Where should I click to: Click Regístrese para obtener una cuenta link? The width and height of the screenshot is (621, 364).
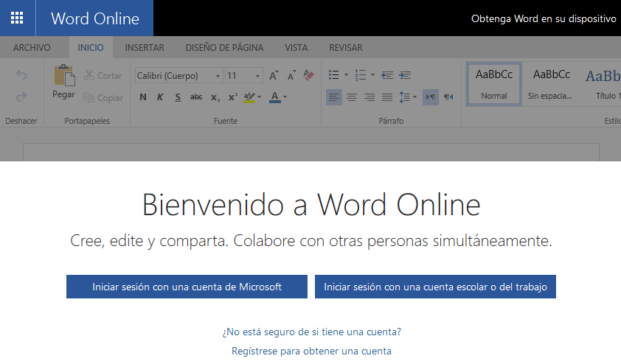pyautogui.click(x=311, y=351)
